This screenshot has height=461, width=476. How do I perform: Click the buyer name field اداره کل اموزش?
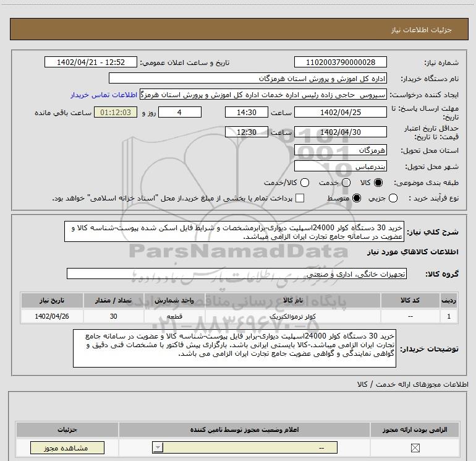tap(248, 78)
